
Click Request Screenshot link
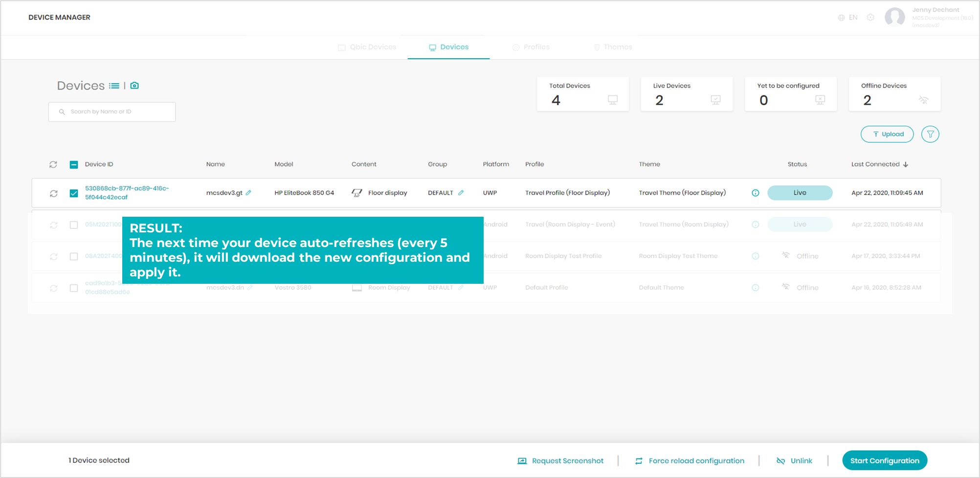(560, 461)
